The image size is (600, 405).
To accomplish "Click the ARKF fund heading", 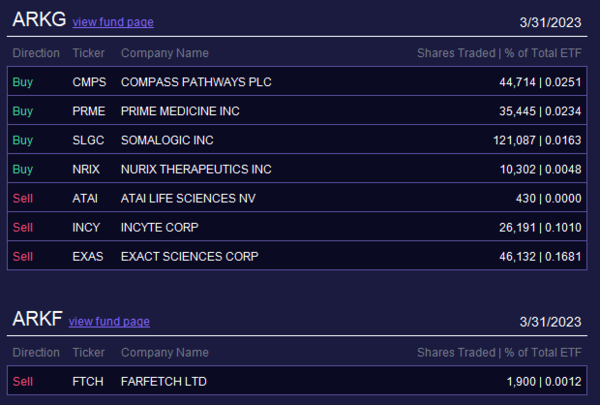I will [x=37, y=319].
